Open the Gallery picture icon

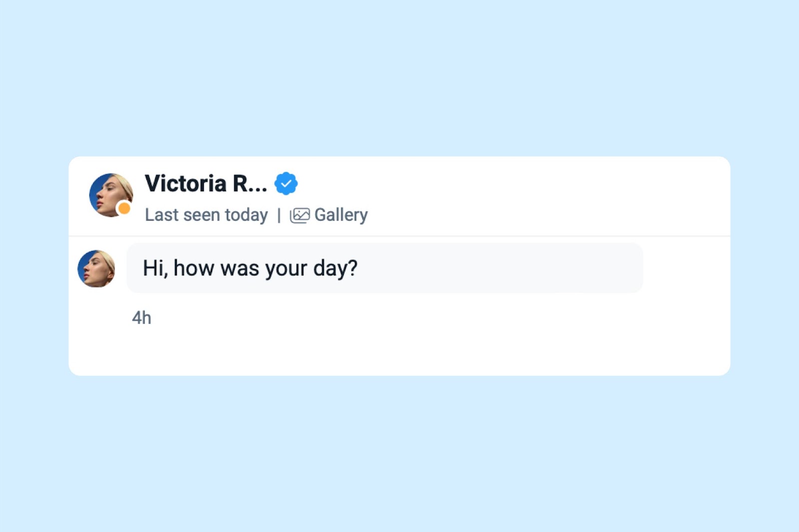[x=300, y=215]
